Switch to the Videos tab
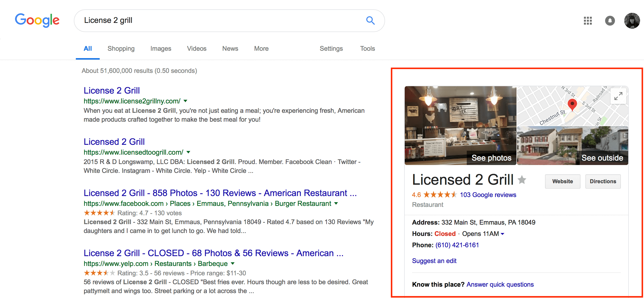Image resolution: width=644 pixels, height=298 pixels. 197,49
